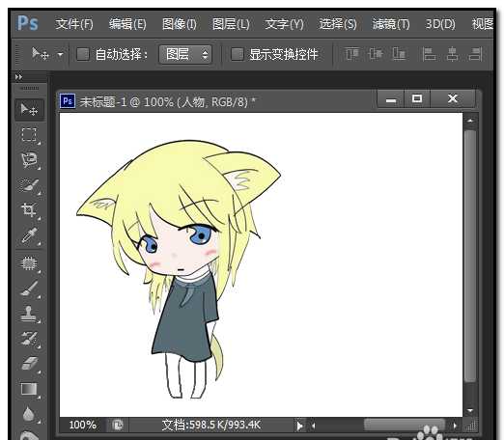Click the Ps document icon in title bar
The image size is (504, 440).
coord(68,101)
